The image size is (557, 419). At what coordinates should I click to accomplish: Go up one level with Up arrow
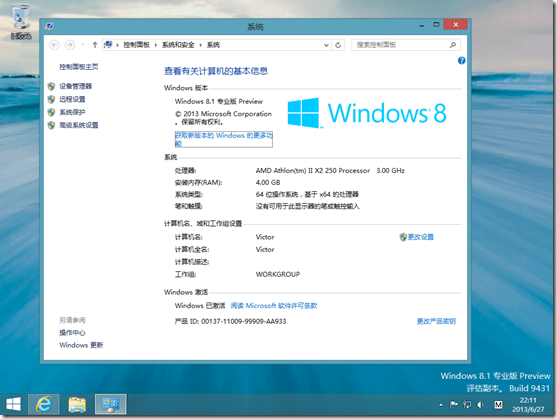point(94,45)
